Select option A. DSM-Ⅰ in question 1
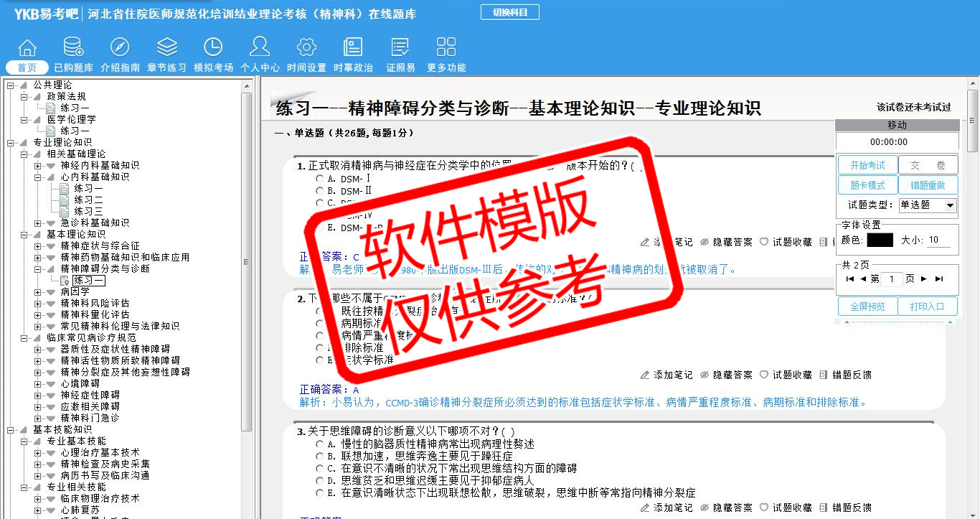This screenshot has width=980, height=519. [320, 179]
